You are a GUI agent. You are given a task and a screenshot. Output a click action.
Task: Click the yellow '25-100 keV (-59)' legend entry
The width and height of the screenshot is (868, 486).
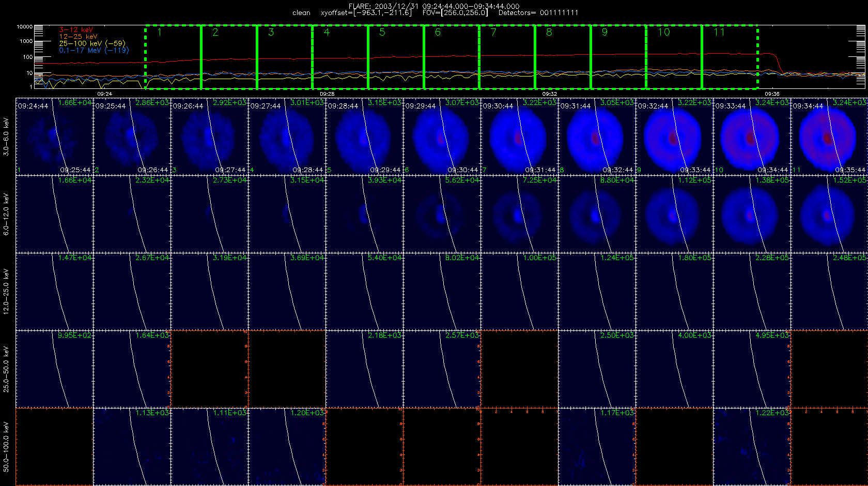click(92, 43)
